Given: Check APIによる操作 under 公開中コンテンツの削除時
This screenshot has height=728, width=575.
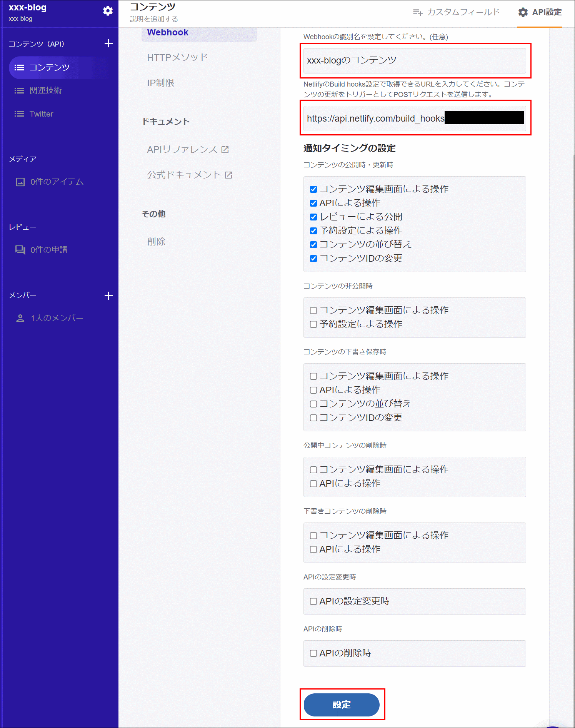Looking at the screenshot, I should 313,484.
